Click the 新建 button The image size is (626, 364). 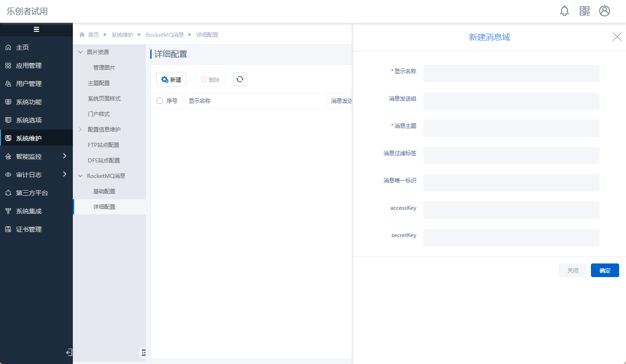point(171,80)
